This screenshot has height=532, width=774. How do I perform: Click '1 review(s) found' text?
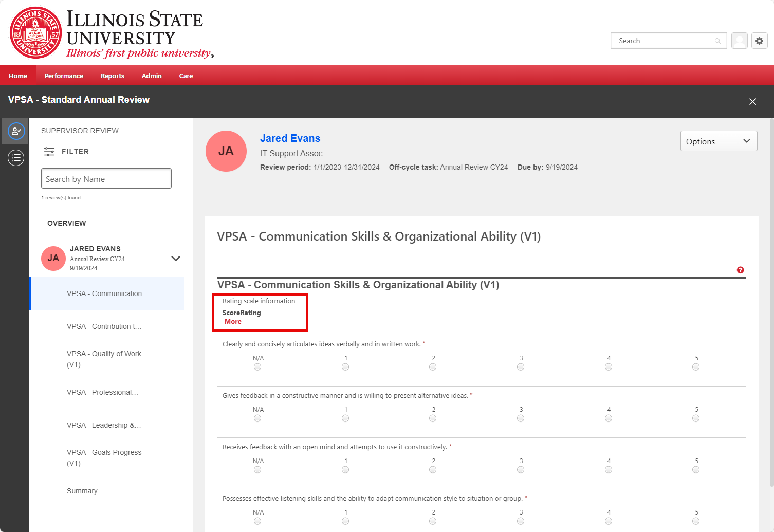coord(61,198)
